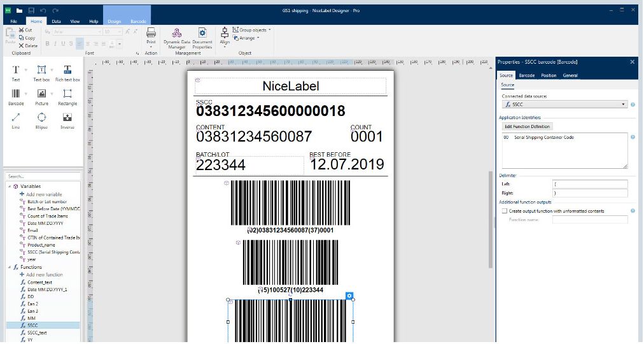Switch to the Barcode ribbon tab
Viewport: 644px width, 344px height.
139,22
